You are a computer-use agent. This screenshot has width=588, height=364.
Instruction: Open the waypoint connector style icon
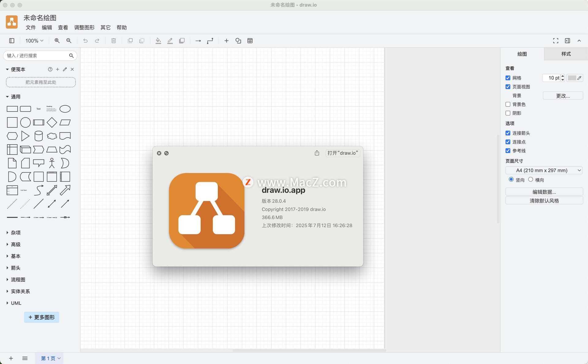210,41
